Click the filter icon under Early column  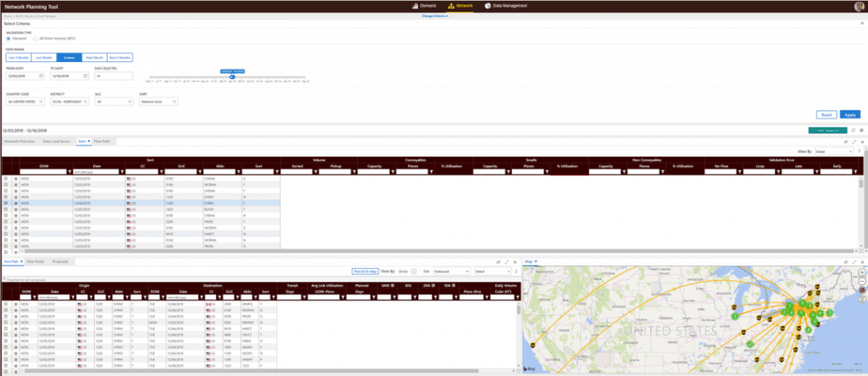pyautogui.click(x=854, y=172)
